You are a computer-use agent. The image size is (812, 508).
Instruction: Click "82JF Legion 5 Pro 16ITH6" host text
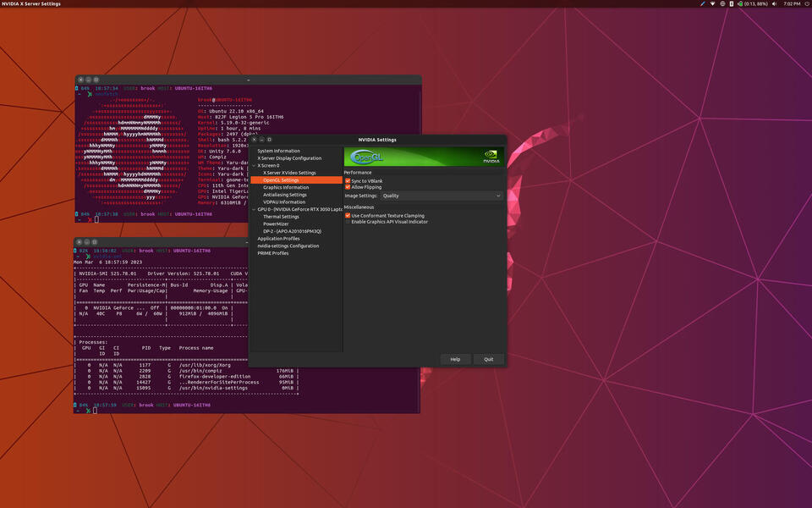[248, 117]
